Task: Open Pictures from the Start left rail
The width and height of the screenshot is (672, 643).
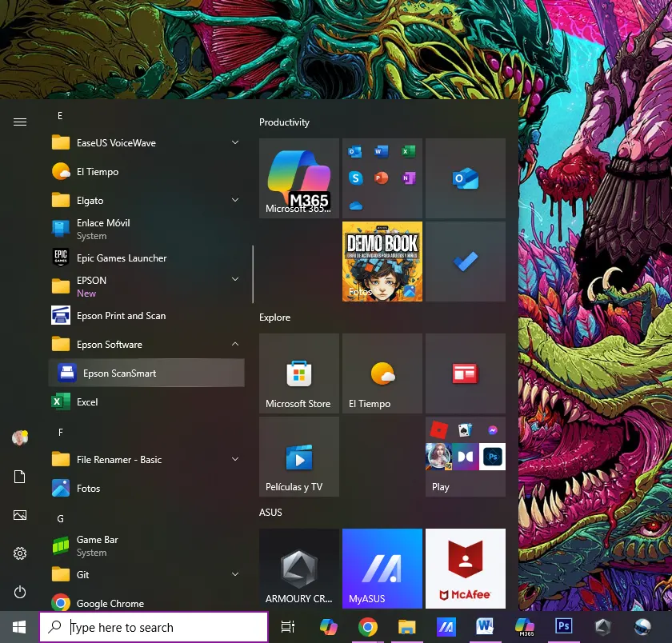Action: (20, 514)
